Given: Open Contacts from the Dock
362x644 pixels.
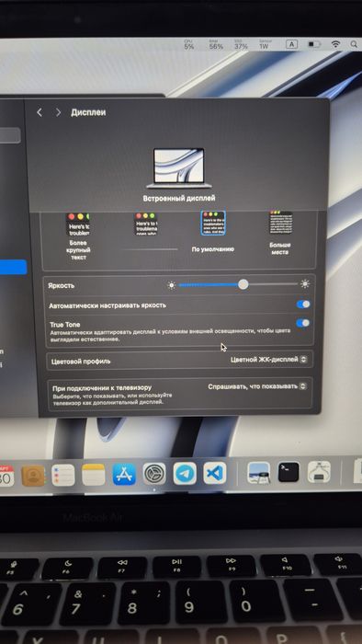Looking at the screenshot, I should point(33,476).
